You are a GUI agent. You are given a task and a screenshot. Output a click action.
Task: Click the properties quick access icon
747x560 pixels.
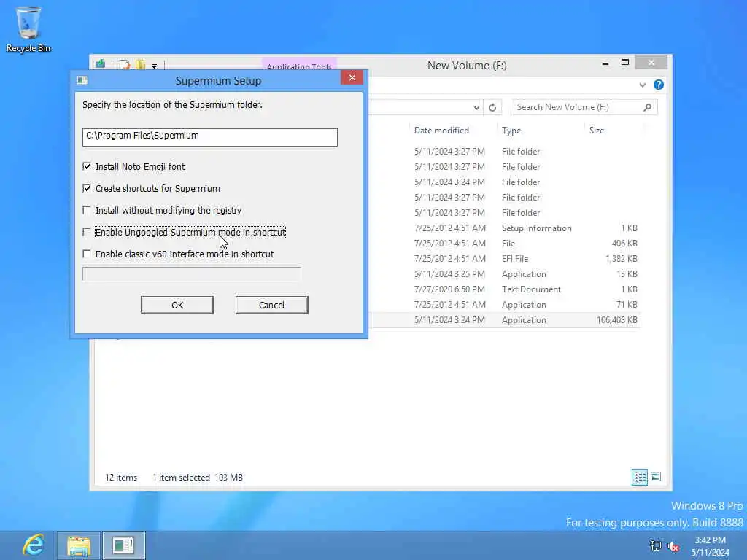pos(124,65)
